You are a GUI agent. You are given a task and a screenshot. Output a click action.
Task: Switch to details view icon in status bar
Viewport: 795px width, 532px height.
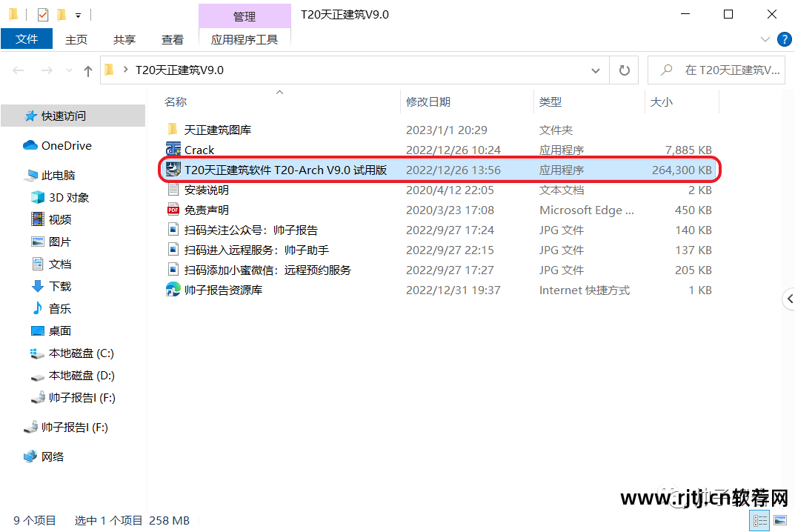point(759,520)
